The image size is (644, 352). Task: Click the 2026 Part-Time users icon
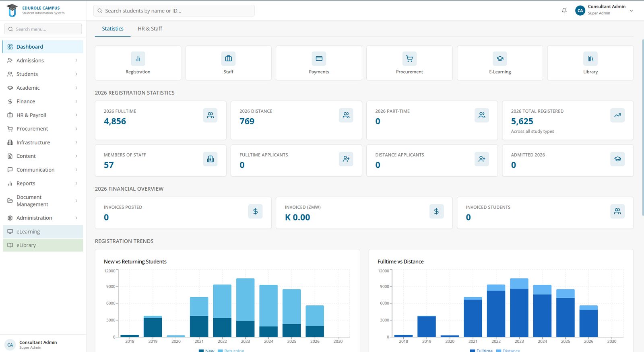pyautogui.click(x=482, y=115)
